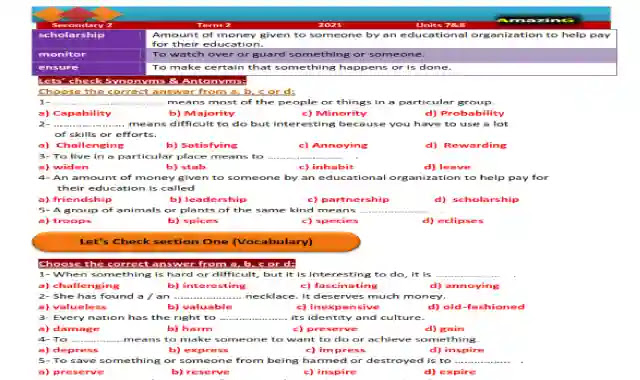Choose answer 'b) reserve'
The width and height of the screenshot is (640, 380).
point(200,372)
